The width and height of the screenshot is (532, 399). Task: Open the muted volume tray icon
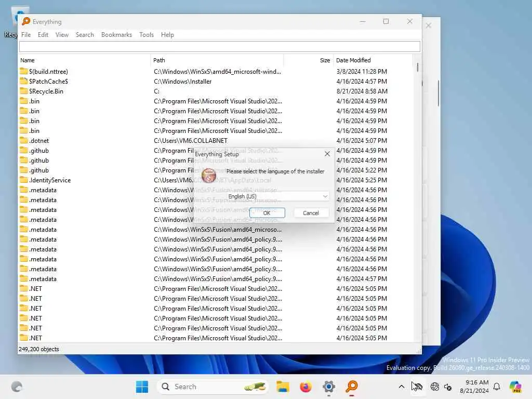point(448,387)
